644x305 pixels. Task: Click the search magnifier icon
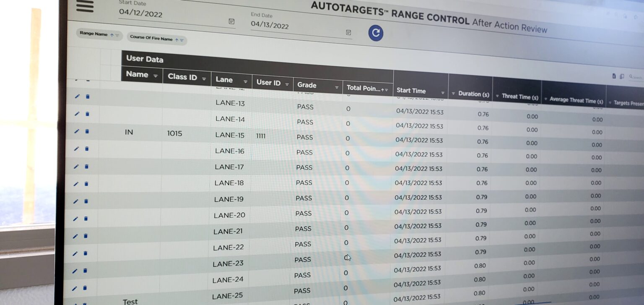tap(631, 76)
